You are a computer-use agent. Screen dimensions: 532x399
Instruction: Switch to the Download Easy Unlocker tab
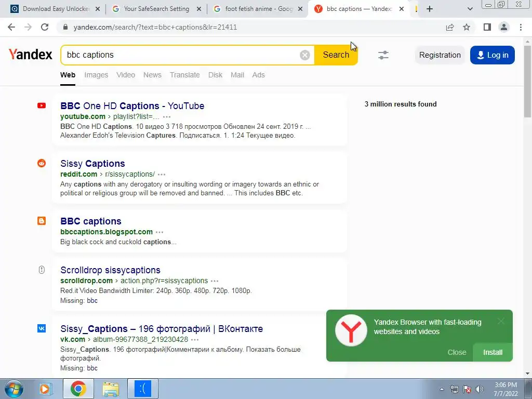pyautogui.click(x=54, y=9)
